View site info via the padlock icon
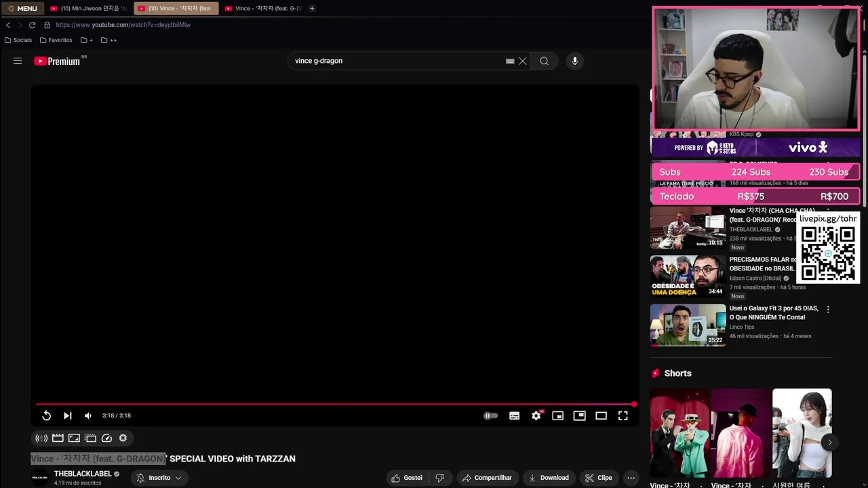Image resolution: width=868 pixels, height=488 pixels. click(x=47, y=25)
